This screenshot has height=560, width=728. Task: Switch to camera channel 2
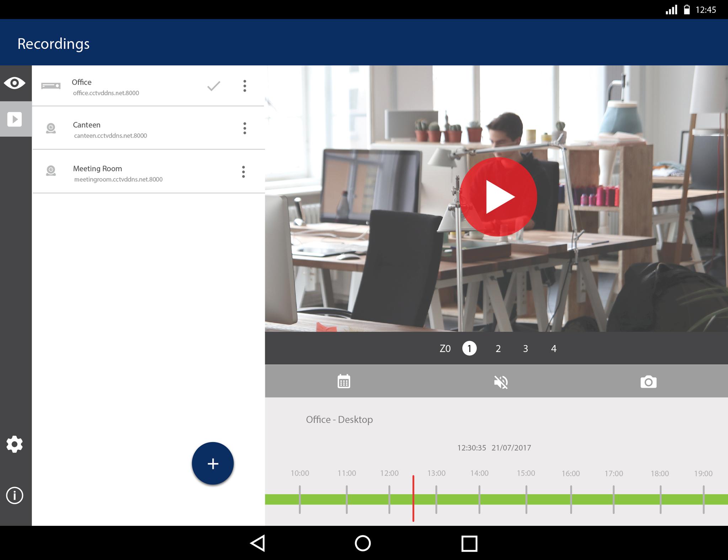pyautogui.click(x=498, y=348)
